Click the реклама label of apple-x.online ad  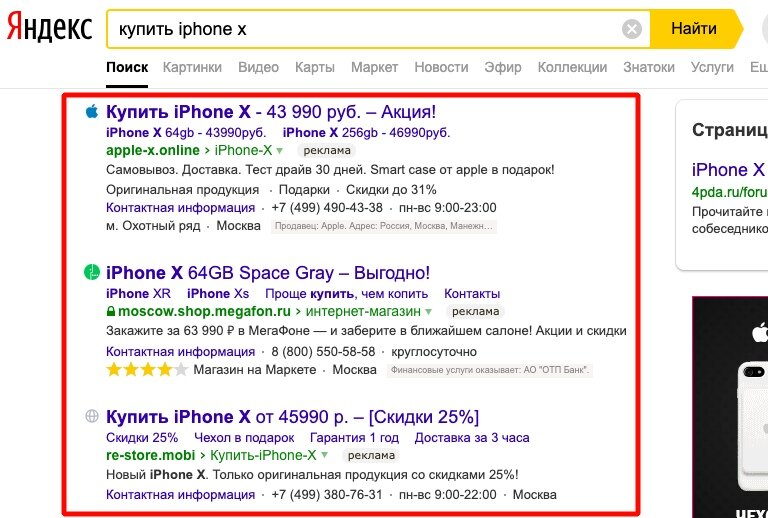coord(327,150)
